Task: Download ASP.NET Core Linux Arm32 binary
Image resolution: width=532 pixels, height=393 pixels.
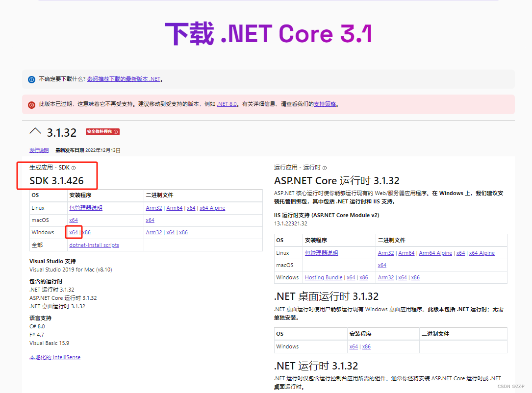Action: (x=386, y=253)
